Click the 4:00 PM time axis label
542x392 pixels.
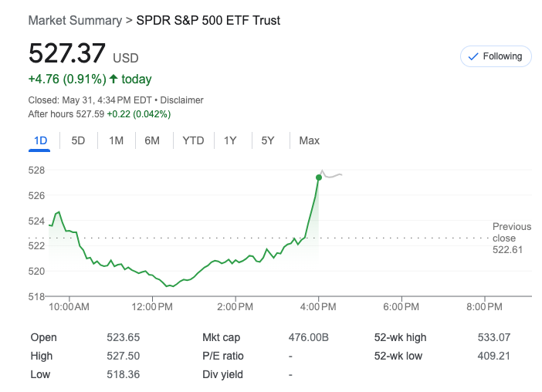tap(318, 307)
